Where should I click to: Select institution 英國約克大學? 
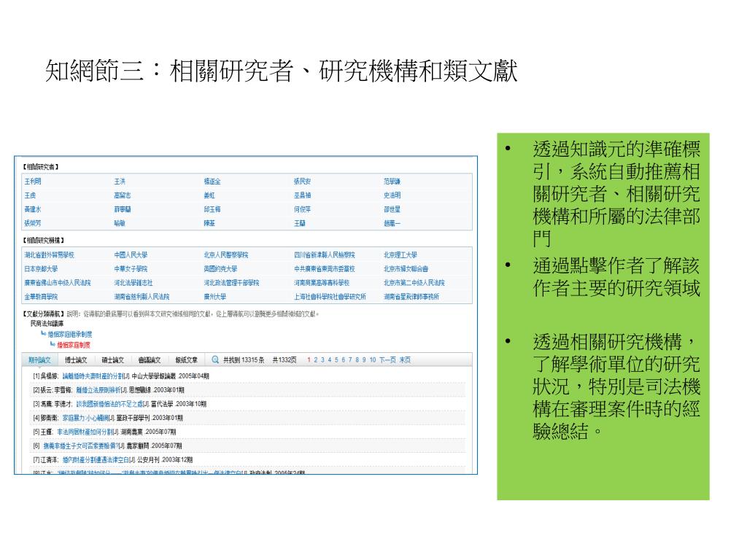(220, 268)
